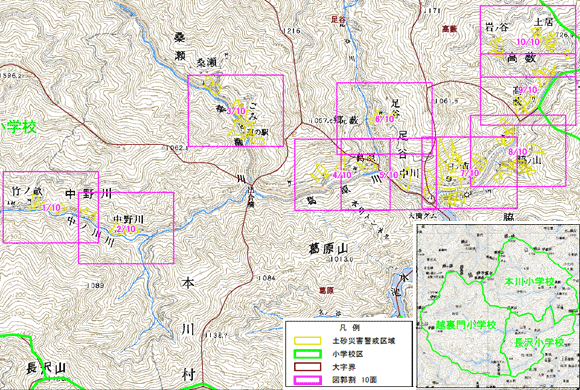
Task: Select the 8/10 map sheet label
Action: tap(517, 152)
